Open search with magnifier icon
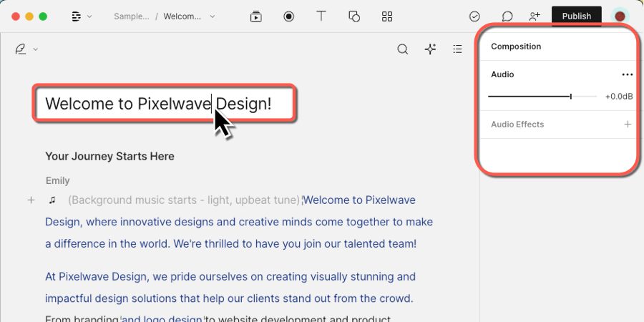 click(402, 49)
